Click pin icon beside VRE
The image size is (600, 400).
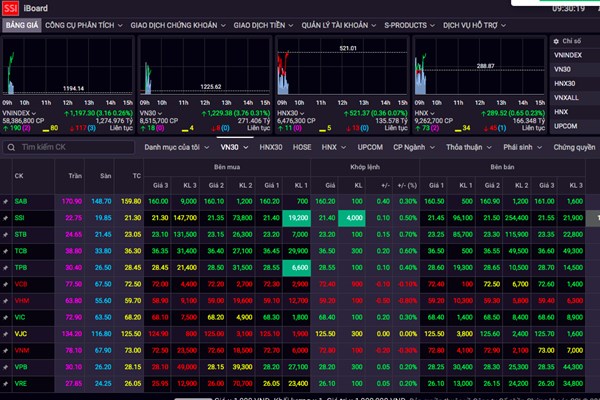(7, 384)
